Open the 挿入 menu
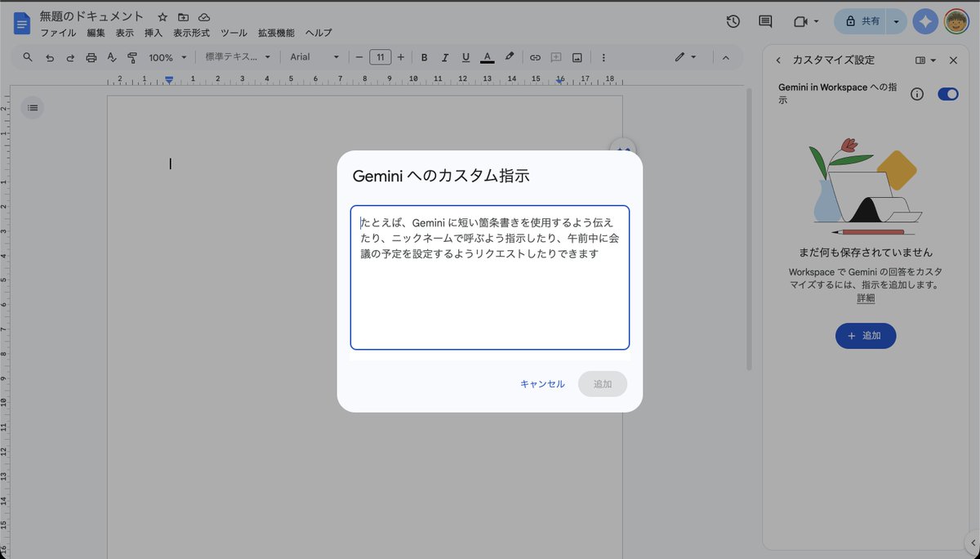The width and height of the screenshot is (980, 559). [x=153, y=34]
